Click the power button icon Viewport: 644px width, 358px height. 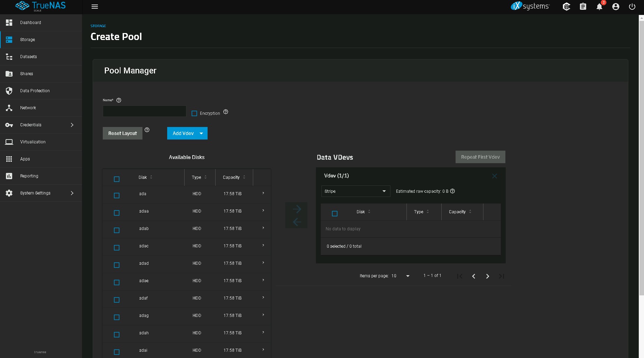click(x=632, y=7)
